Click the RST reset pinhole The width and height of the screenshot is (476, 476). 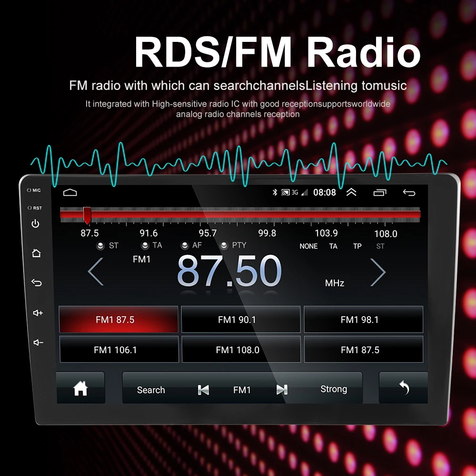coord(30,208)
